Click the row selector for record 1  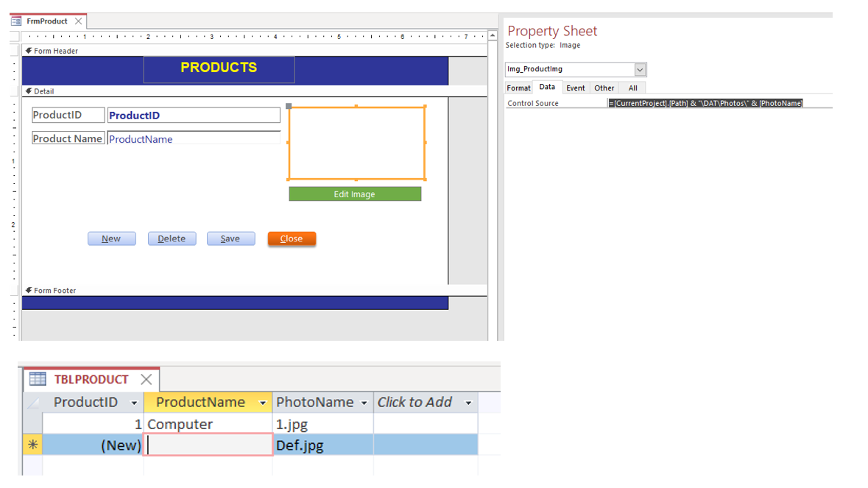coord(32,425)
